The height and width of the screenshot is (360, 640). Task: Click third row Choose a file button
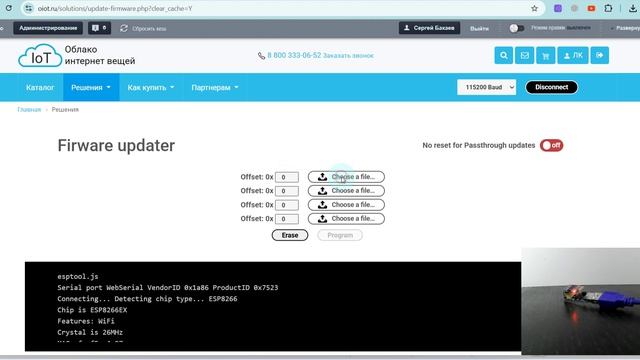coord(346,204)
